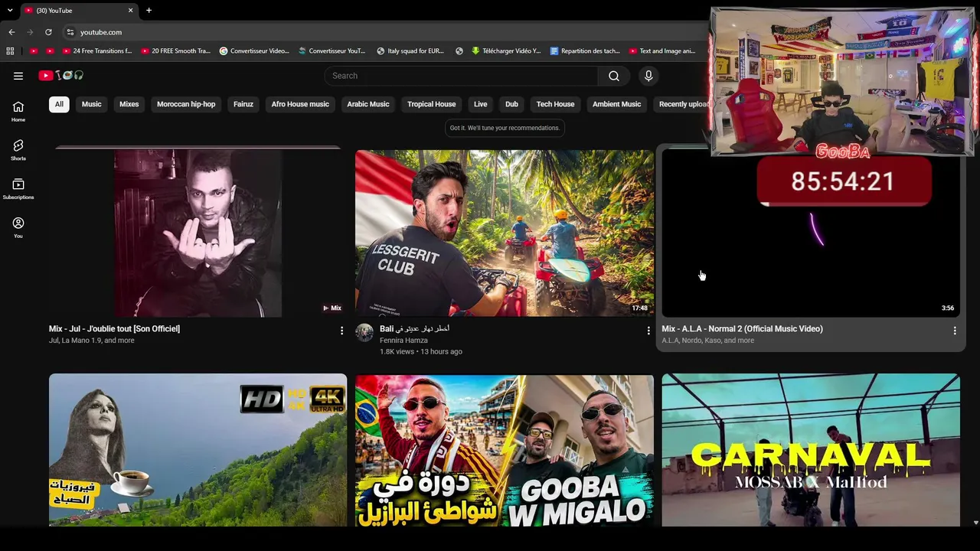
Task: Start voice search with the microphone icon
Action: [648, 76]
